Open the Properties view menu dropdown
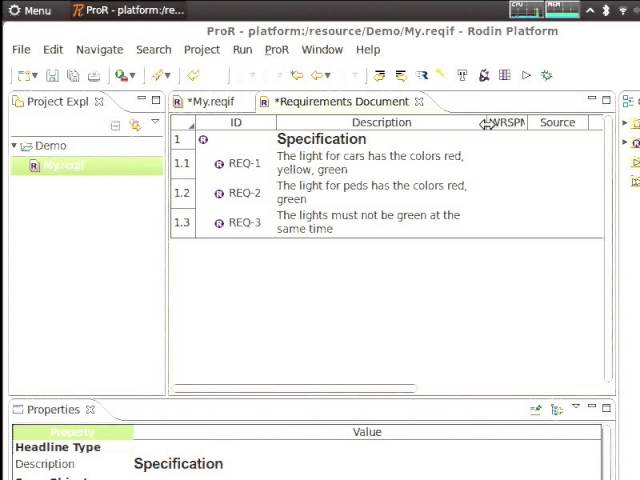 575,408
